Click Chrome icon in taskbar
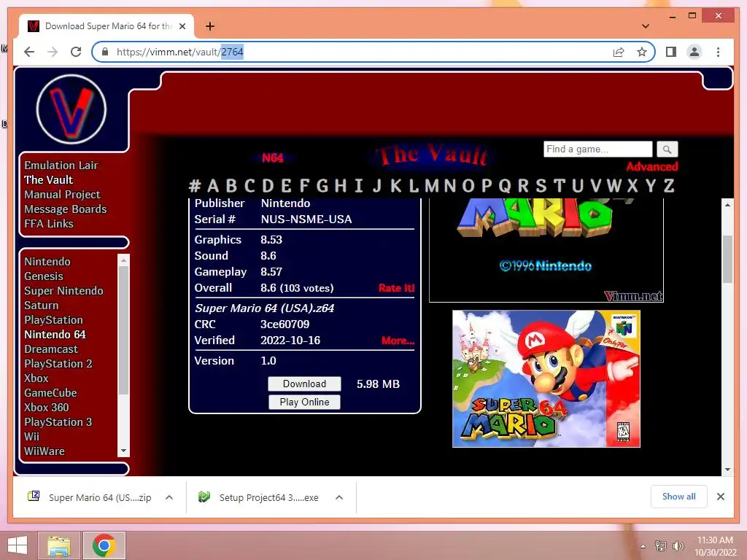The image size is (747, 560). pos(104,545)
